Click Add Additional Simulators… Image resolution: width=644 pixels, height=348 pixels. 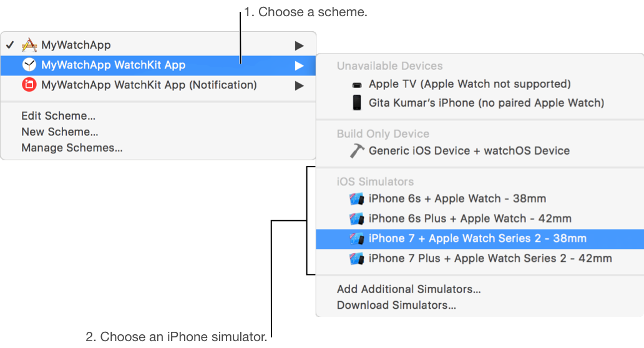408,289
